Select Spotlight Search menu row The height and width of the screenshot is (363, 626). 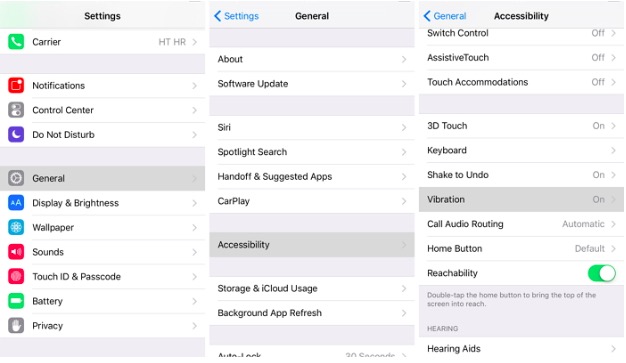312,152
